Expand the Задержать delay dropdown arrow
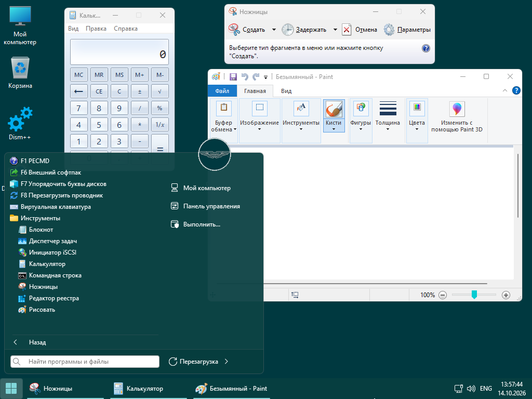The width and height of the screenshot is (532, 399). [x=335, y=30]
